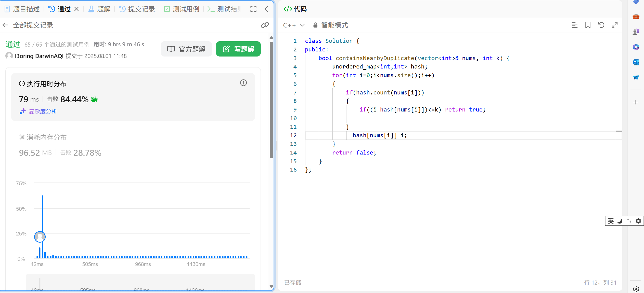The image size is (644, 293).
Task: Bookmark the code with bookmark icon
Action: click(588, 25)
